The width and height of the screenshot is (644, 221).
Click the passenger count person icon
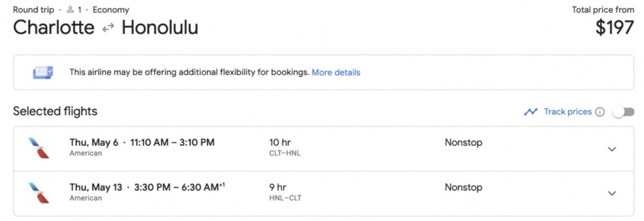(70, 9)
